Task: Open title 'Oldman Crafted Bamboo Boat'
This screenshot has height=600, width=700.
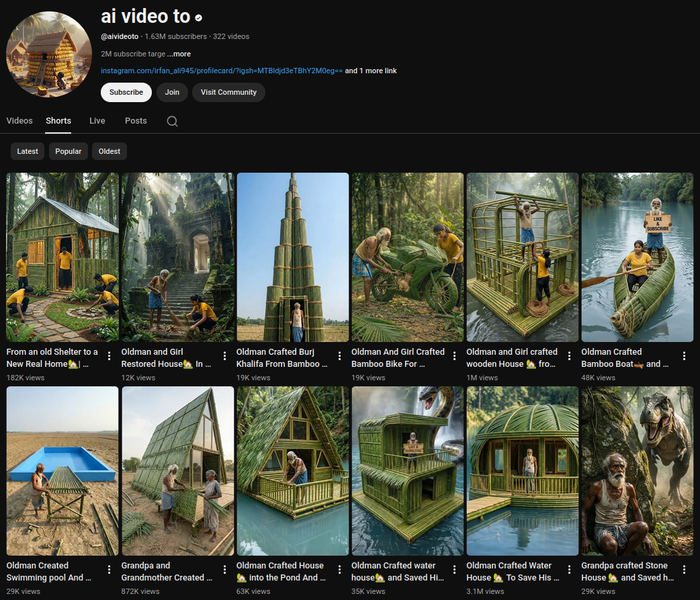Action: (625, 357)
